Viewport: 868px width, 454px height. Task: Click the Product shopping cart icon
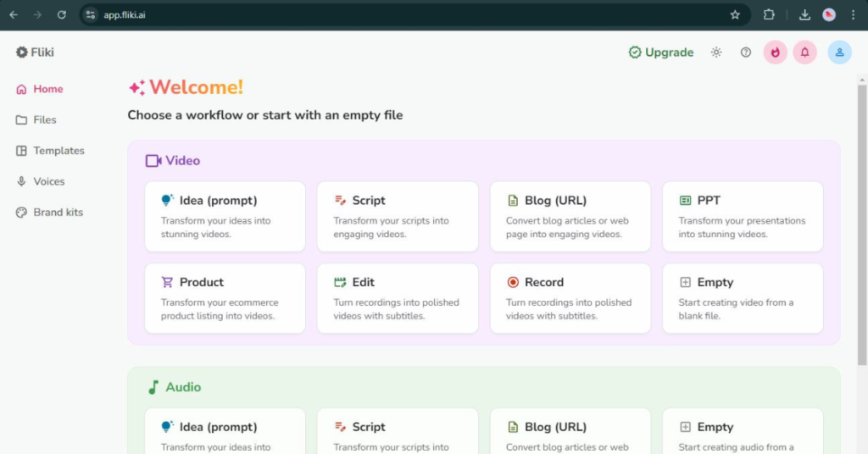tap(167, 282)
